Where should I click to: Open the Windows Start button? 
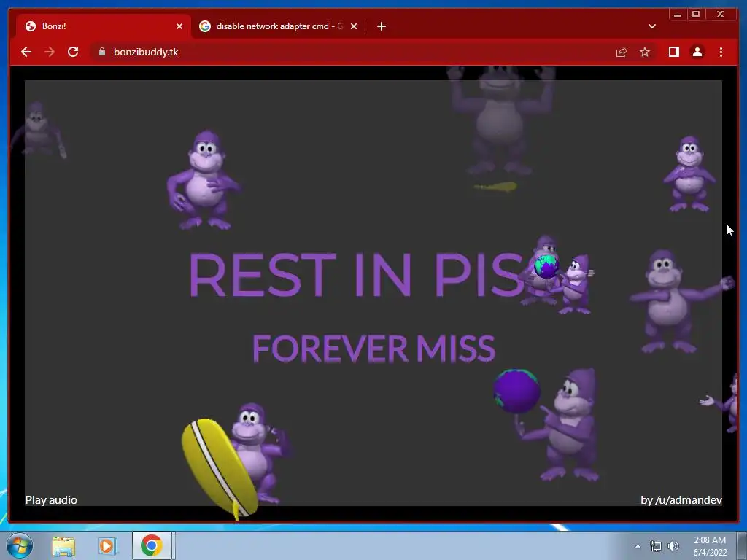(20, 545)
